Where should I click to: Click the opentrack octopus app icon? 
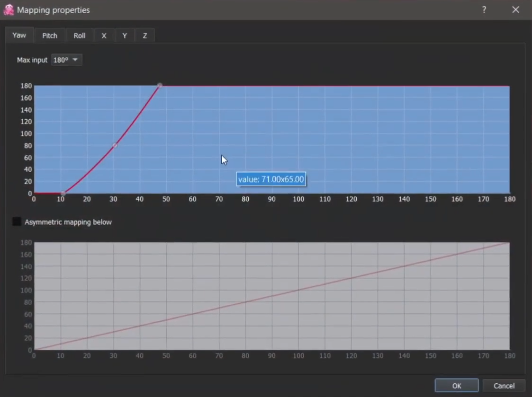(9, 10)
